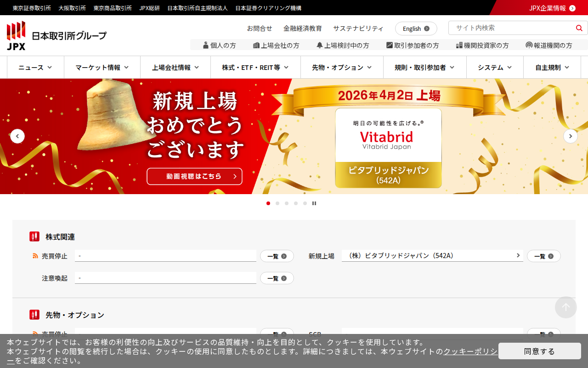
Task: Expand the システム menu
Action: [495, 68]
